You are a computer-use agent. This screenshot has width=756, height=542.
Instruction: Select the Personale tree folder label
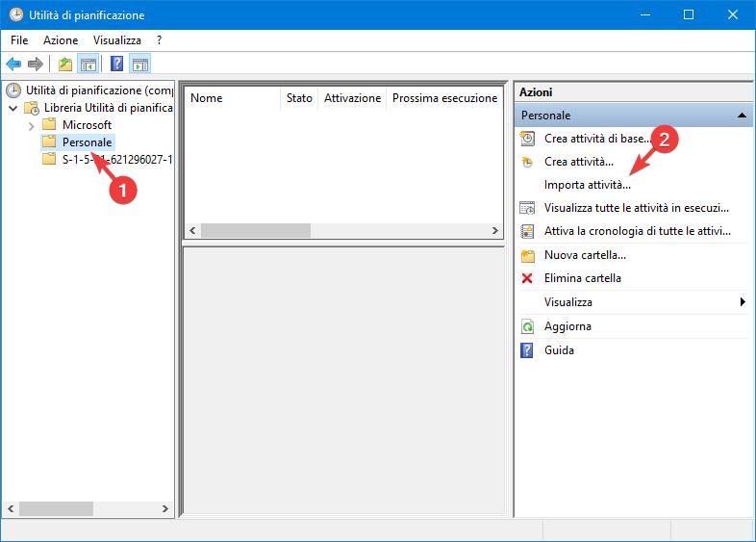tap(87, 142)
